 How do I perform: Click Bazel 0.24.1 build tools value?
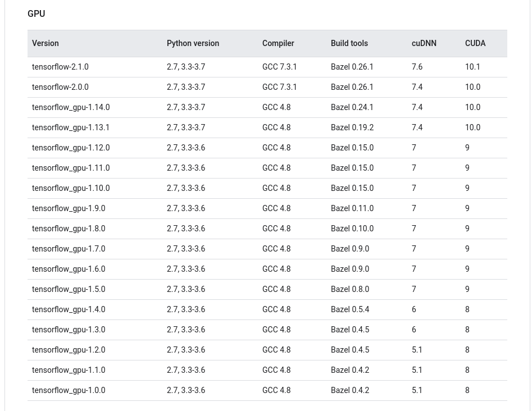coord(352,107)
